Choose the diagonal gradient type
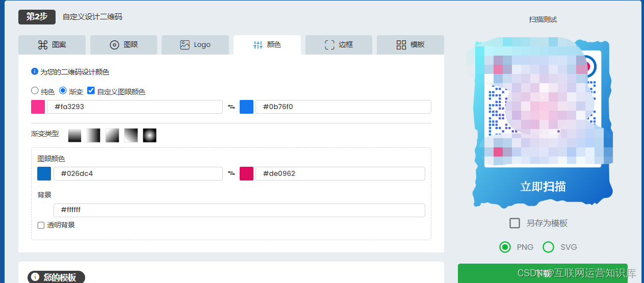The image size is (644, 283). (x=112, y=135)
